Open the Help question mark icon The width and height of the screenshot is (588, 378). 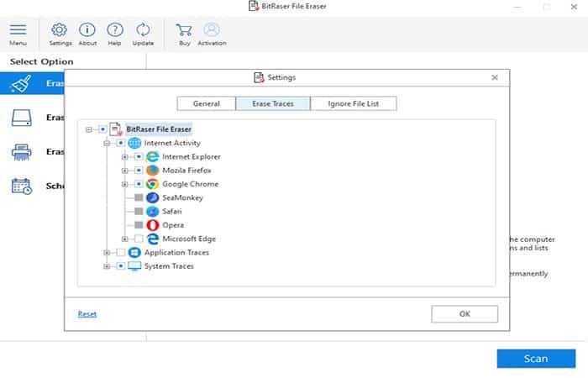point(115,29)
